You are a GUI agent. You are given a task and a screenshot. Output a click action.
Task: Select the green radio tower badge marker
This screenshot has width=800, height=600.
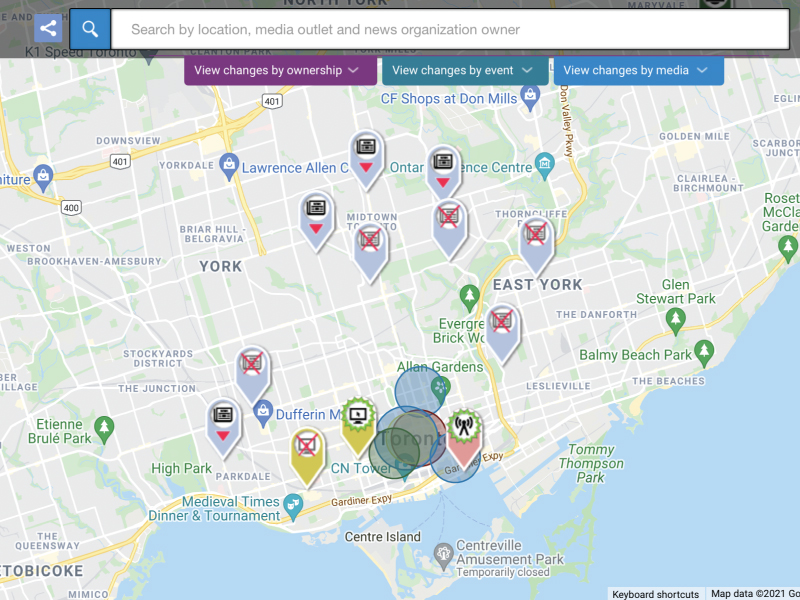[x=463, y=430]
